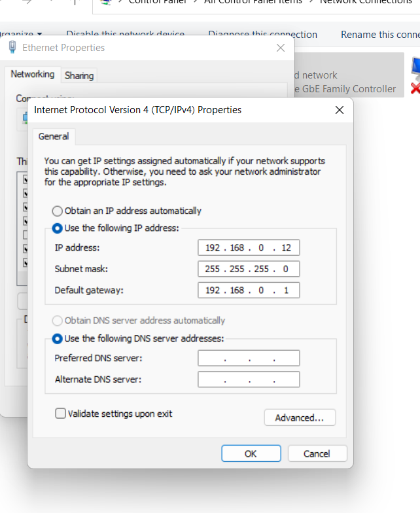
Task: Cancel the IPv4 Properties dialog
Action: tap(317, 453)
